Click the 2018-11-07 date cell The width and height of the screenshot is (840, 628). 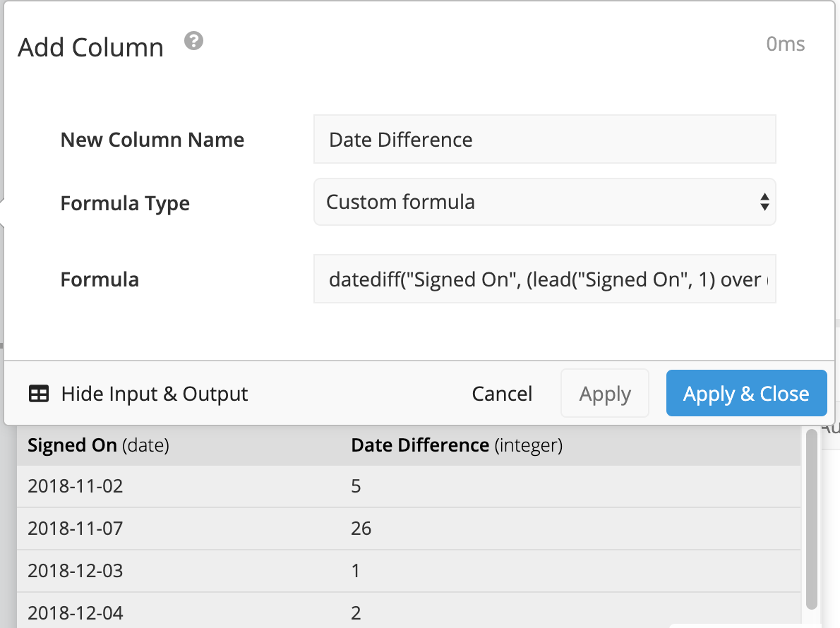pyautogui.click(x=75, y=528)
